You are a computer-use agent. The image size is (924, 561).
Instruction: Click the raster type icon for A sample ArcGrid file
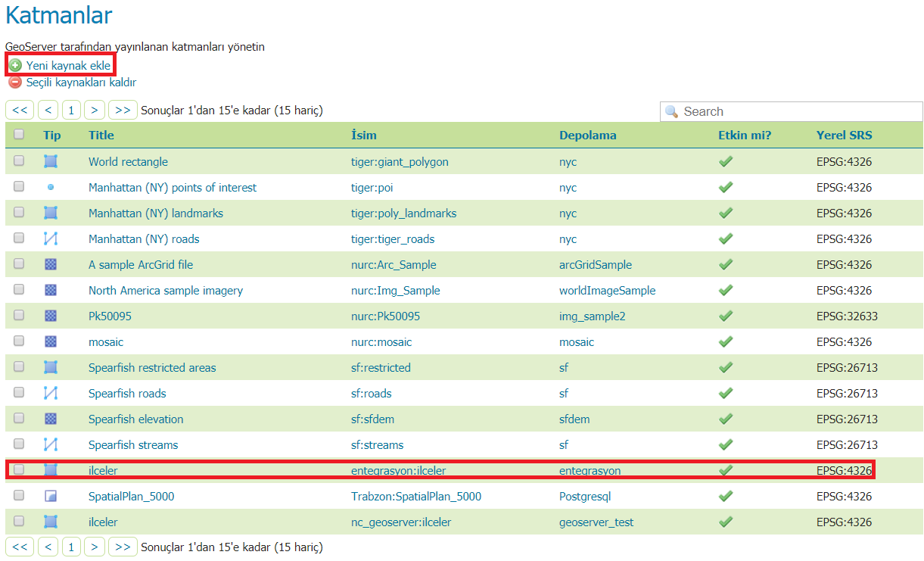click(51, 264)
